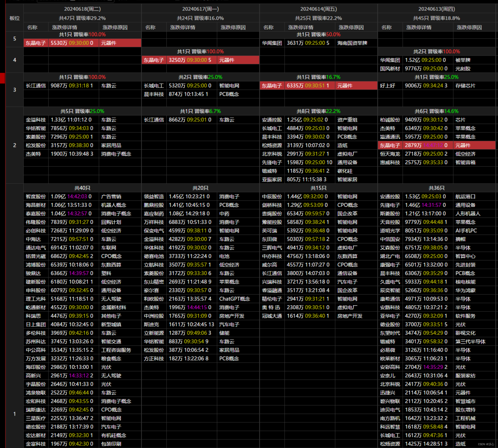Click 共40只 first-board summary row
Viewport: 498px width, 448px height.
tap(82, 188)
